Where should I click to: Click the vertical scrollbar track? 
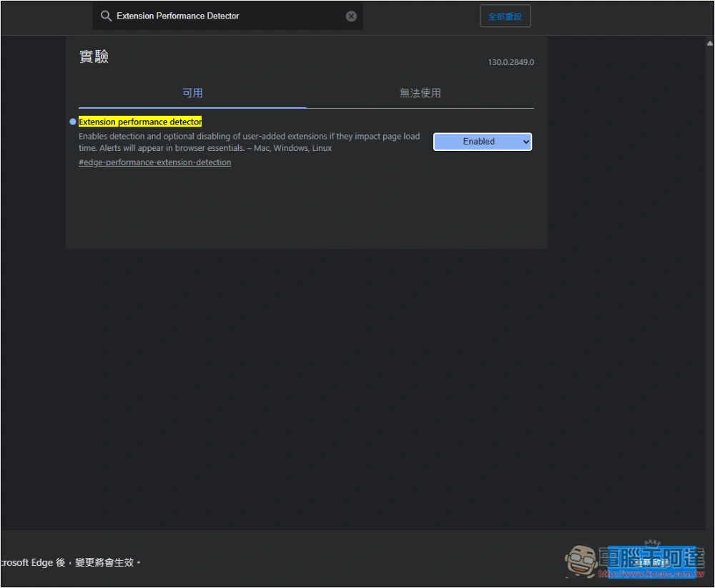[x=709, y=286]
